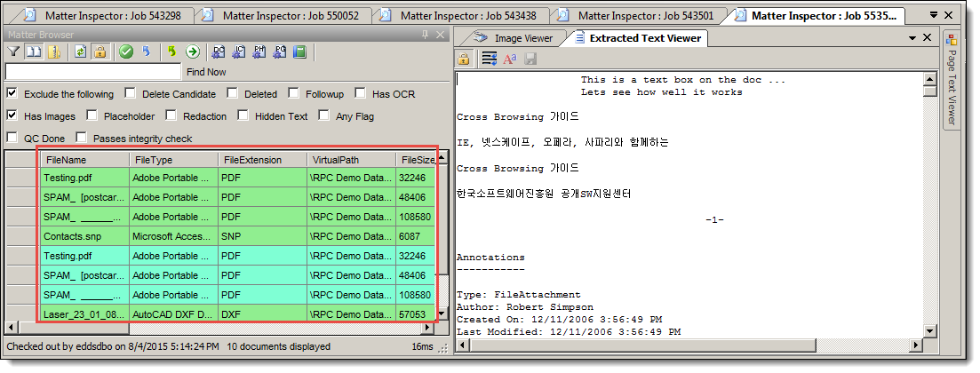This screenshot has width=980, height=373.
Task: Check the Hidden Text checkbox
Action: [x=243, y=115]
